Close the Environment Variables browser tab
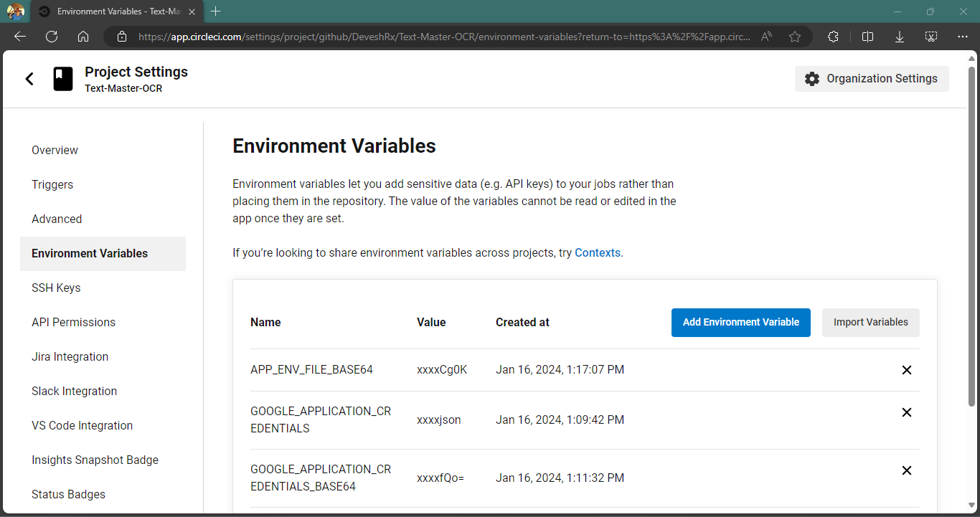Screen dimensions: 980x517 pyautogui.click(x=192, y=11)
